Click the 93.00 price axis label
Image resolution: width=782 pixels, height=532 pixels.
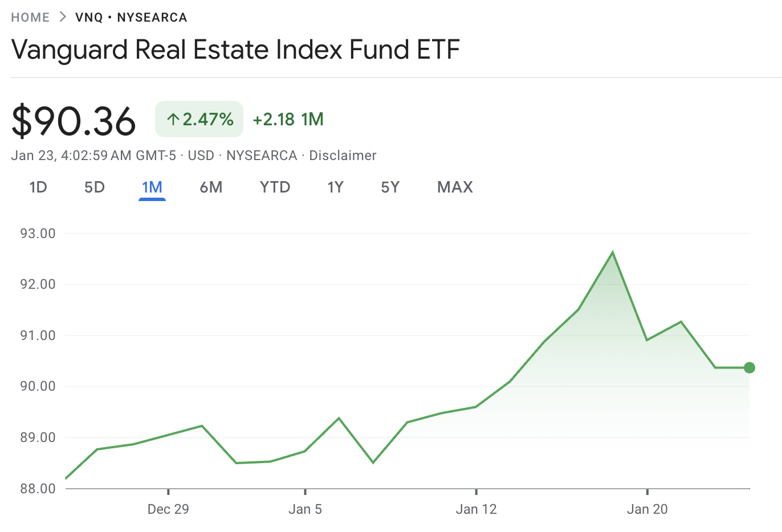pos(36,233)
